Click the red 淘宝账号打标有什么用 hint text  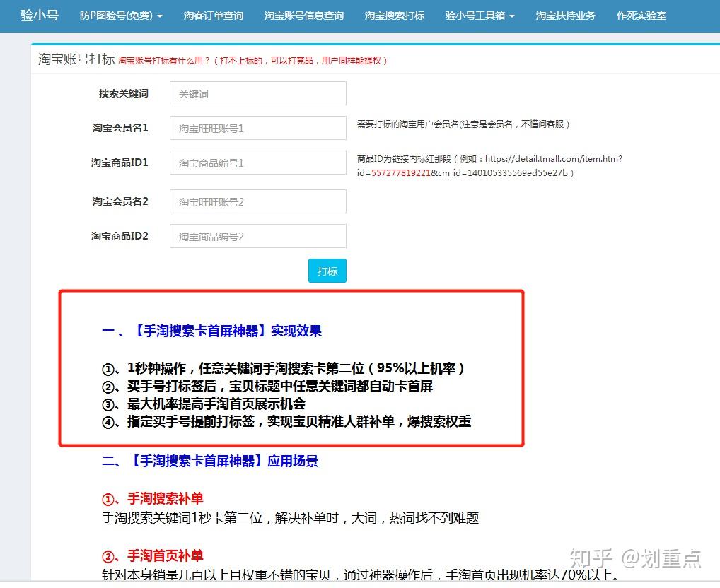tap(252, 61)
